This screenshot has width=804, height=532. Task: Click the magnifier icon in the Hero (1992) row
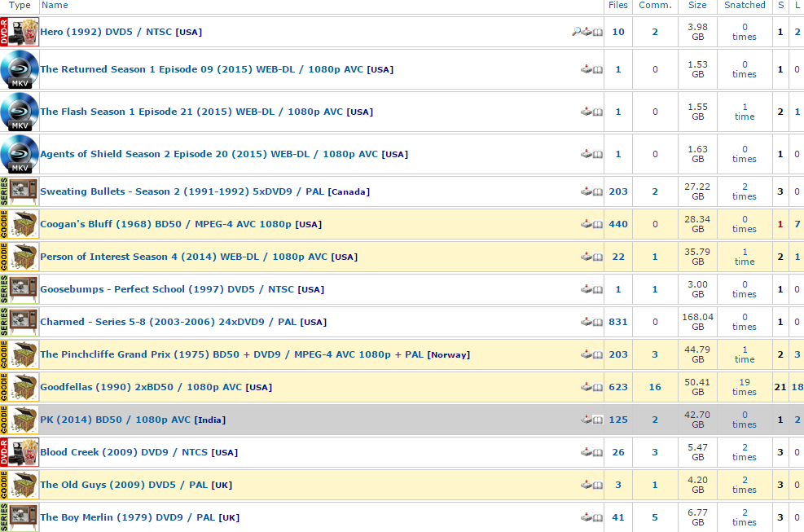click(x=577, y=32)
